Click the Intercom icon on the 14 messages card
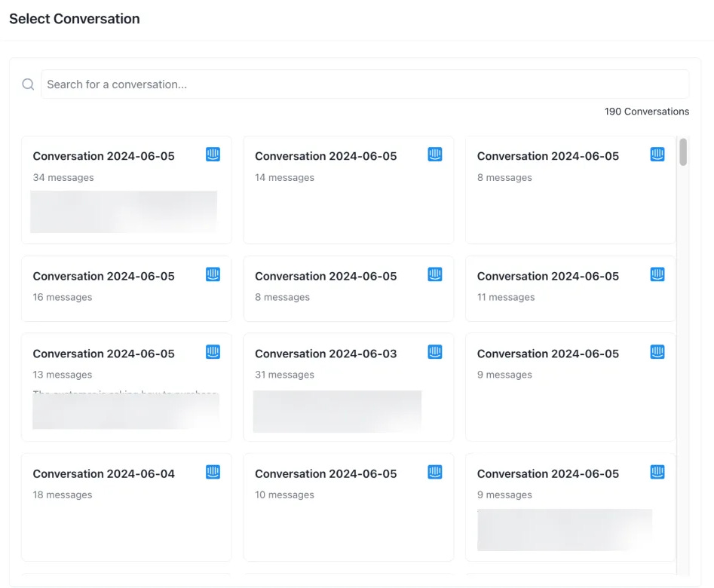Screen dimensions: 714x588 pyautogui.click(x=435, y=155)
